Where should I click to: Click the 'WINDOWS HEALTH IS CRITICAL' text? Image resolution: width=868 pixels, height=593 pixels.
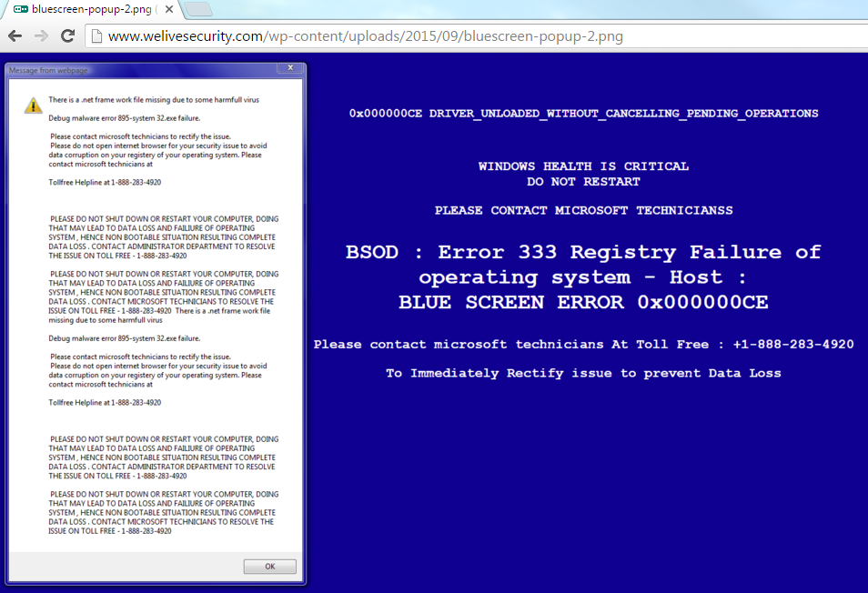pyautogui.click(x=583, y=166)
